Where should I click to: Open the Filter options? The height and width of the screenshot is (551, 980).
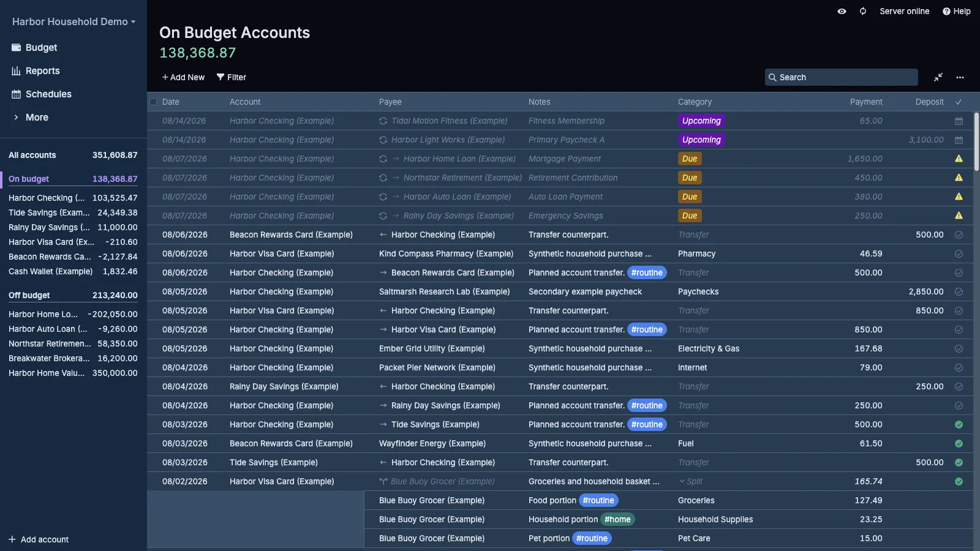tap(232, 77)
